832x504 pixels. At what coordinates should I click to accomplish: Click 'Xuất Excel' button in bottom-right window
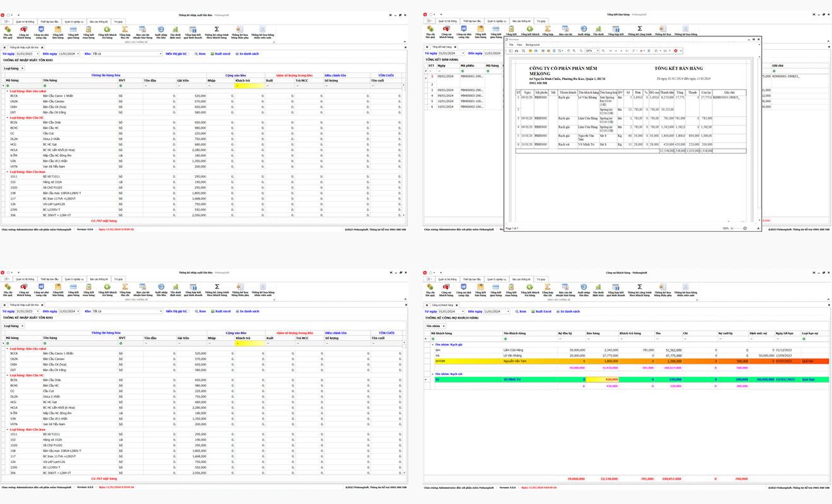[541, 311]
